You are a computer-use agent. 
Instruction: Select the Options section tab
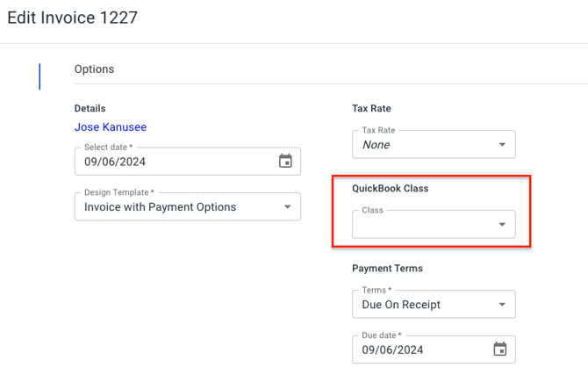[x=94, y=69]
